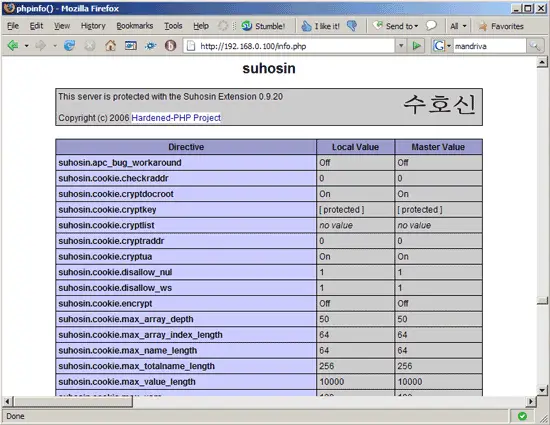Viewport: 550px width, 425px height.
Task: Open the forward history dropdown arrow
Action: point(55,46)
